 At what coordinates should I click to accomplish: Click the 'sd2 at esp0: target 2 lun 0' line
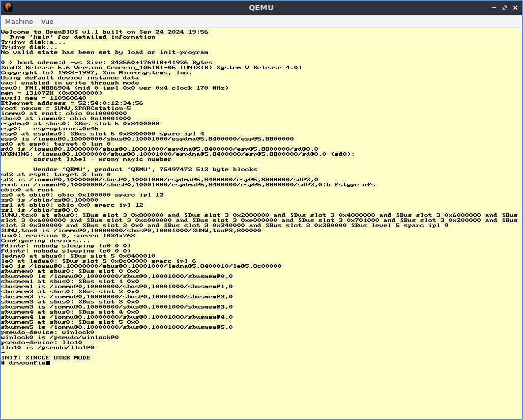55,174
